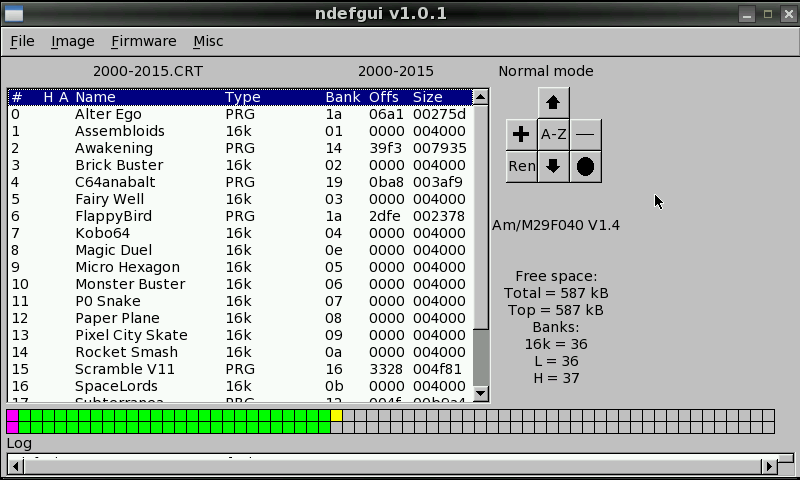The image size is (800, 480).
Task: Select the Kobo64 entry
Action: [240, 233]
